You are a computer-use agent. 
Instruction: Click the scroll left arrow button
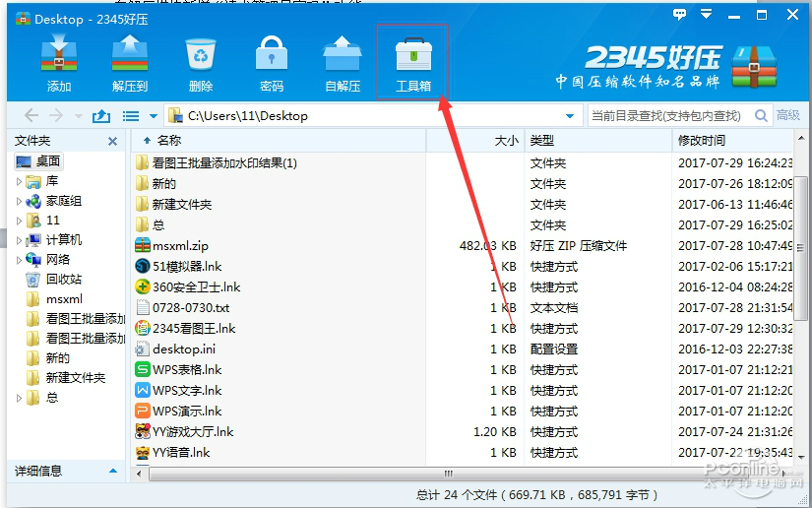(138, 474)
